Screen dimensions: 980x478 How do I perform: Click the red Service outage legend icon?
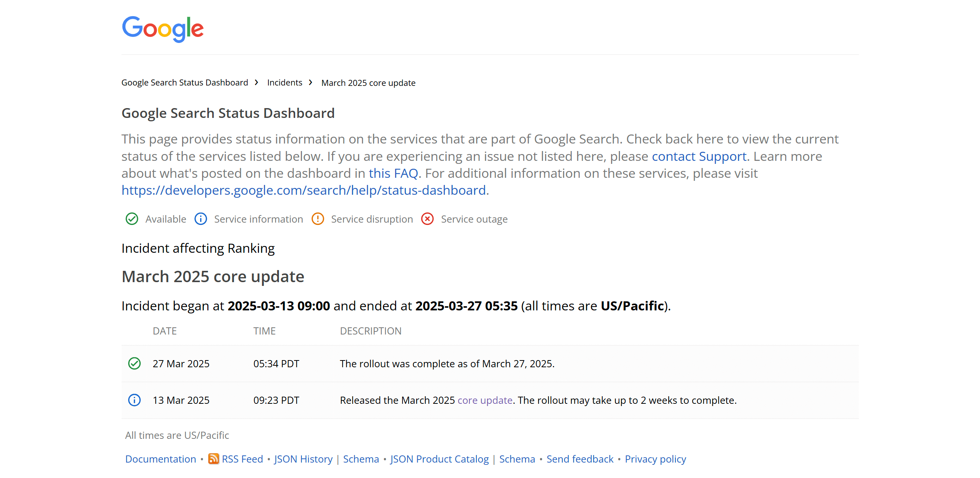[x=427, y=219]
